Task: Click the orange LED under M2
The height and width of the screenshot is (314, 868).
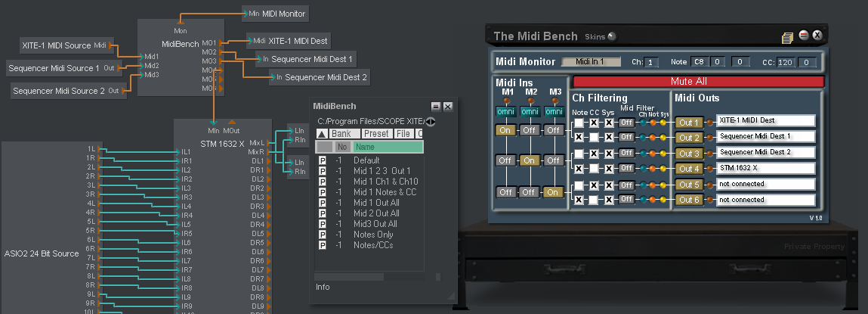Action: (x=530, y=101)
